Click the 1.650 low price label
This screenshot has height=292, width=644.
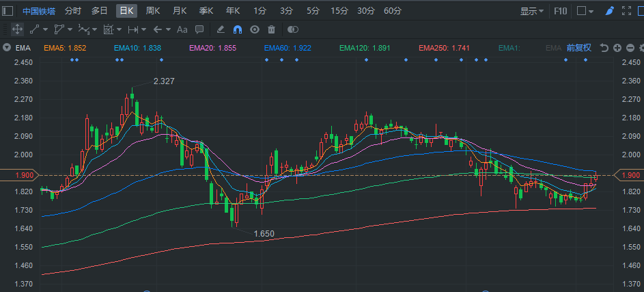[x=264, y=234]
